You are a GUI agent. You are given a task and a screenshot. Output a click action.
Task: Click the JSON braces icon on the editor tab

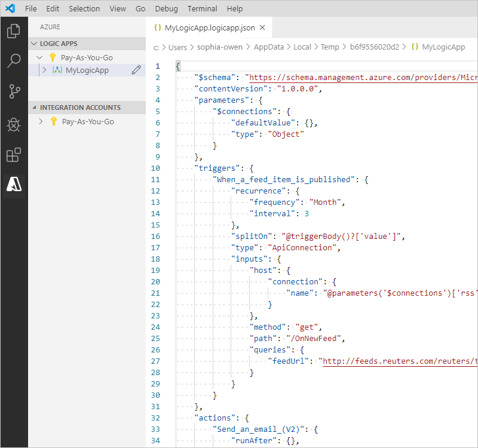pos(158,27)
